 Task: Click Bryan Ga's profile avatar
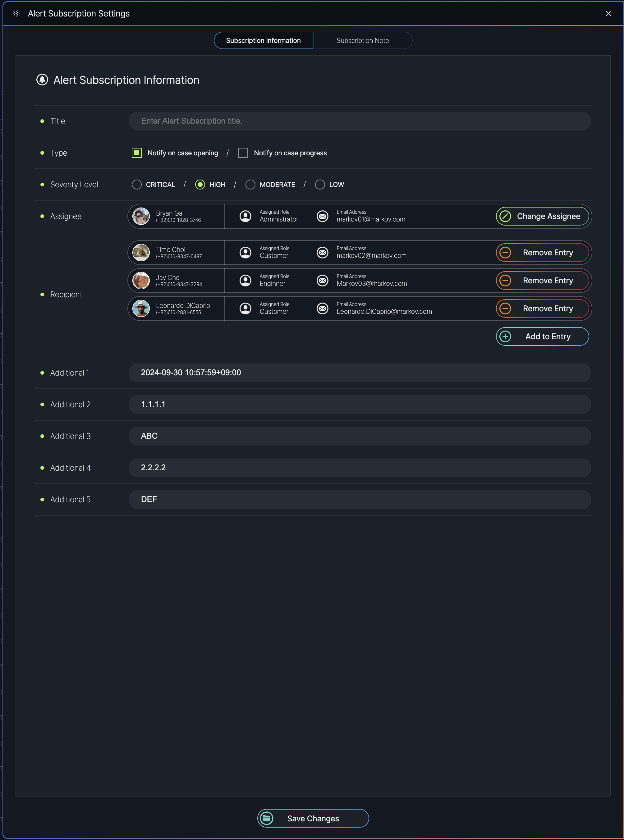pyautogui.click(x=141, y=216)
